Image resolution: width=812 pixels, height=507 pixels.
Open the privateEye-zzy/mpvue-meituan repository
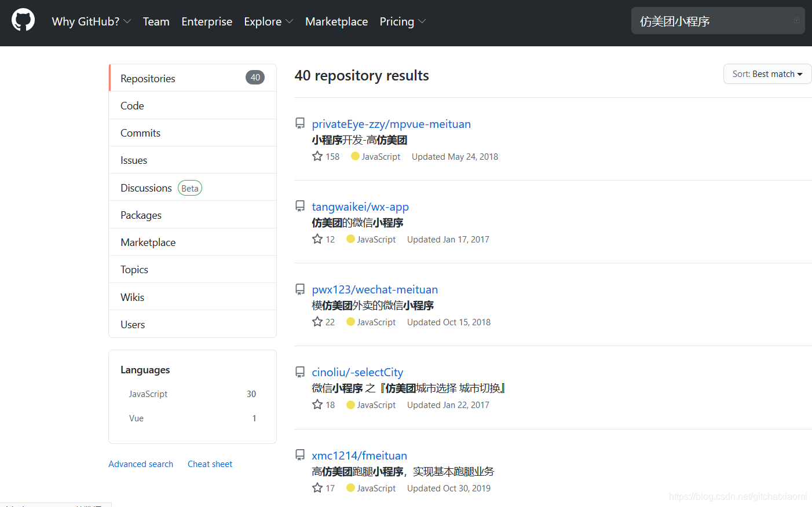tap(391, 124)
